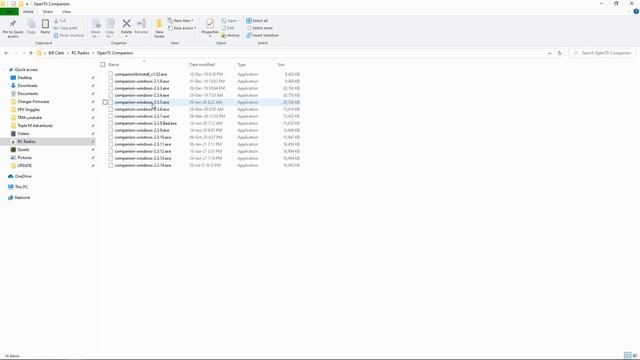Switch to the Share tab
This screenshot has height=360, width=640.
(48, 12)
